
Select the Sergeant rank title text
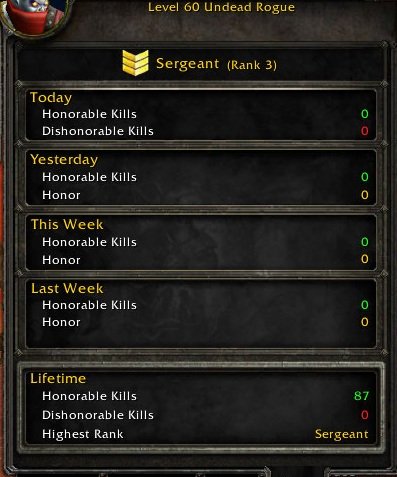point(188,64)
